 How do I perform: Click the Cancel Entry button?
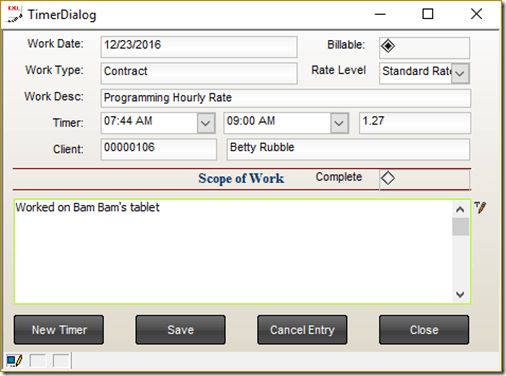302,330
